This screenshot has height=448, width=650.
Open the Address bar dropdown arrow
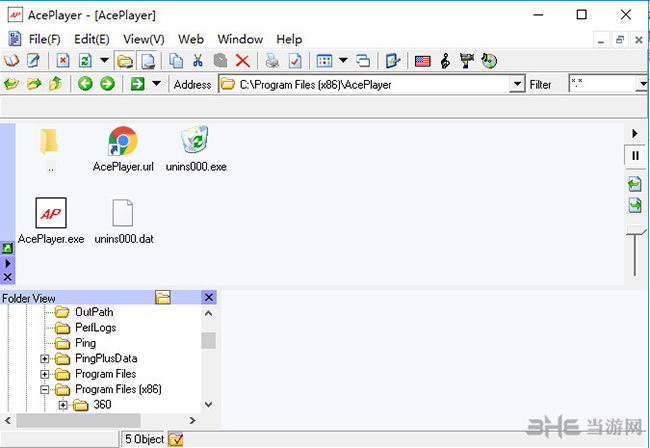click(x=517, y=85)
